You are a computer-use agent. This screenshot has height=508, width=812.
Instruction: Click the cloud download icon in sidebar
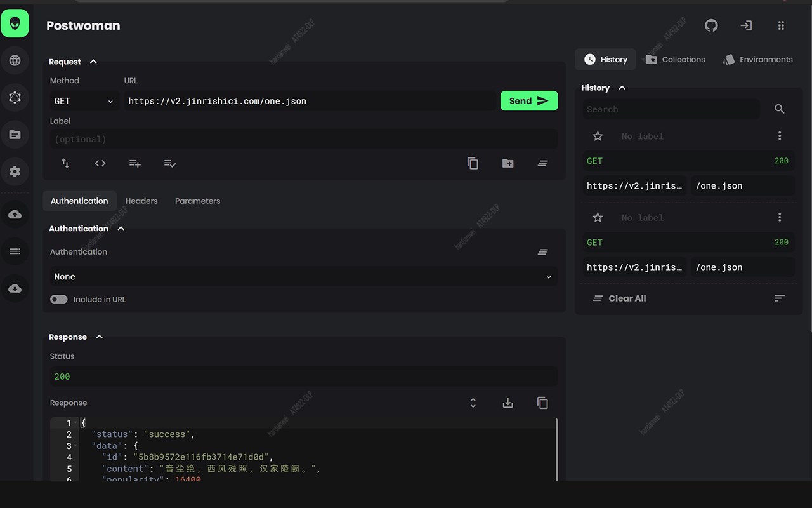pos(15,289)
